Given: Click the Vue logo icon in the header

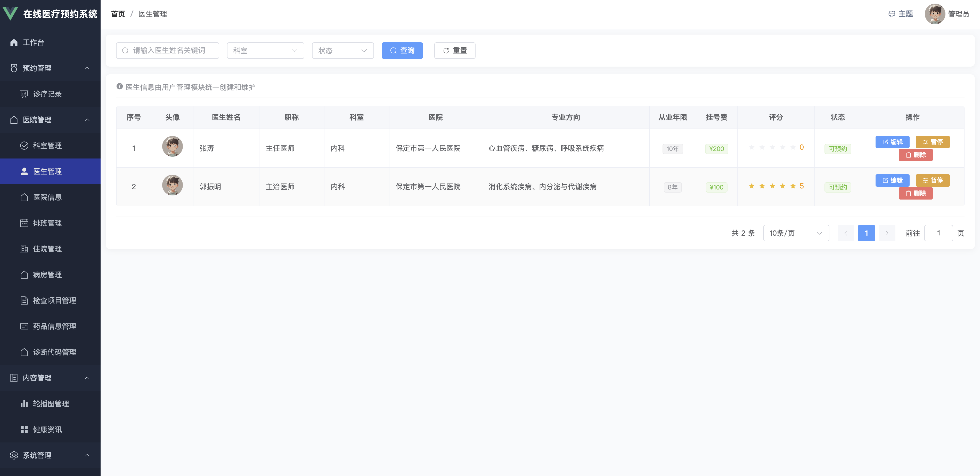Looking at the screenshot, I should pos(10,14).
